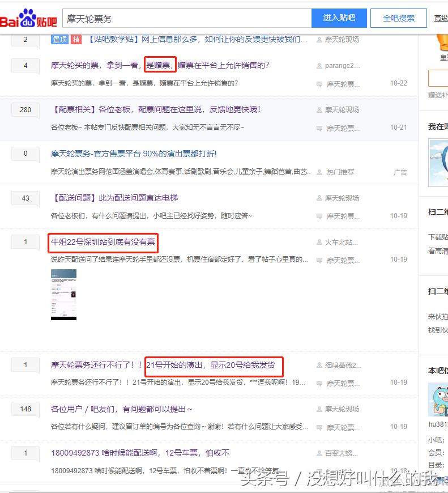Click author icon beside 热门推荐
The height and width of the screenshot is (493, 448).
click(319, 172)
